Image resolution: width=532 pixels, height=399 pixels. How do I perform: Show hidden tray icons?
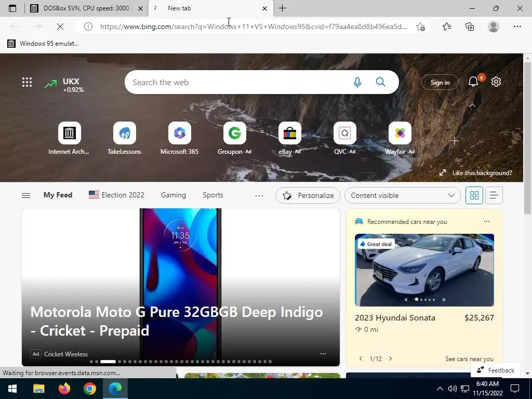(x=440, y=389)
